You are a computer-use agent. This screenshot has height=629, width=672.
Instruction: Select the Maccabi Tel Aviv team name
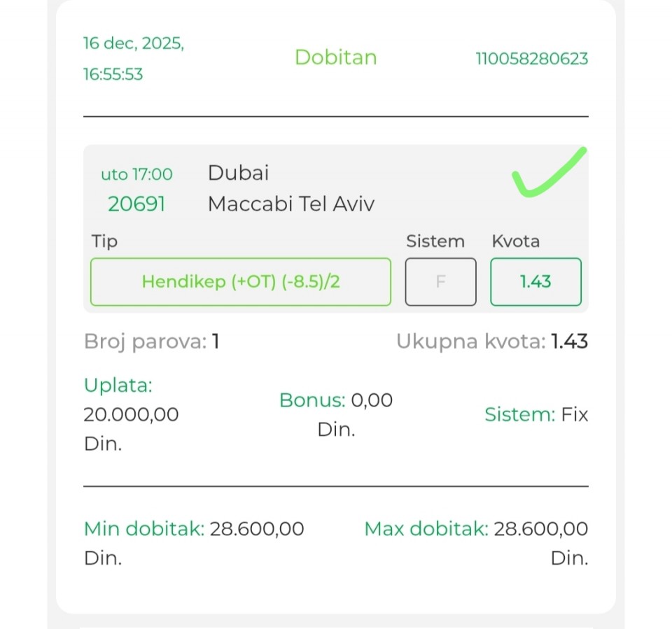click(x=291, y=204)
